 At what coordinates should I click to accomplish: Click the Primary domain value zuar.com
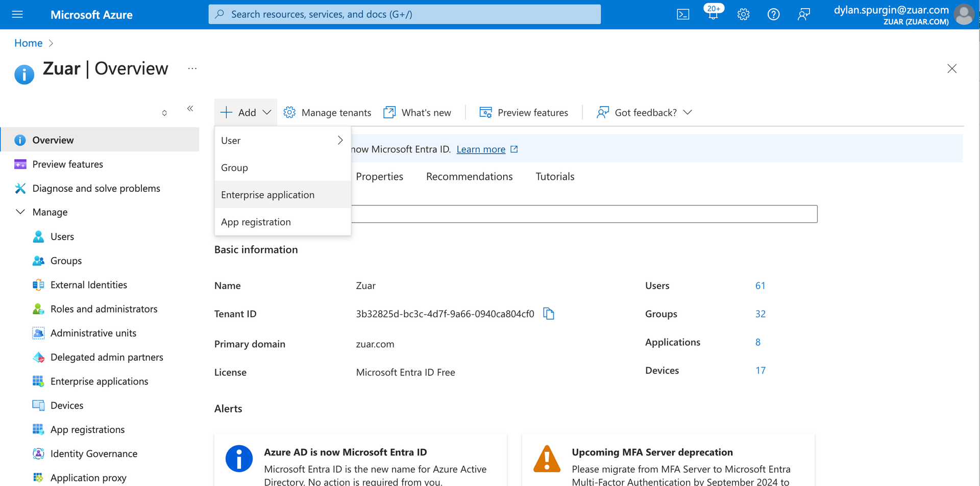click(x=375, y=344)
